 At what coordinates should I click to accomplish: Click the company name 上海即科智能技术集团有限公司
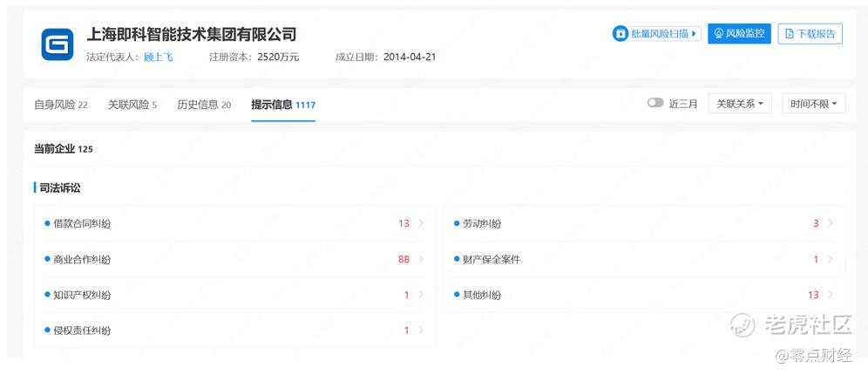coord(192,34)
